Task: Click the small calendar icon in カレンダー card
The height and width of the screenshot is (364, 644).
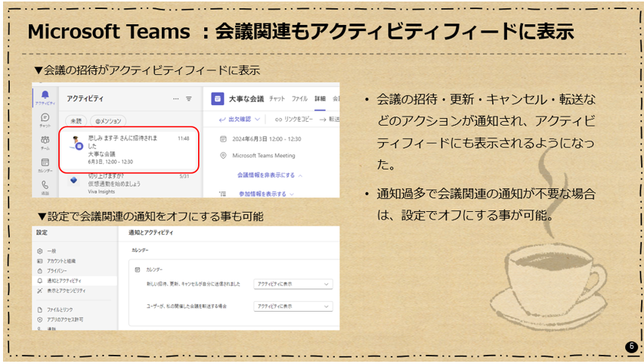Action: (138, 270)
